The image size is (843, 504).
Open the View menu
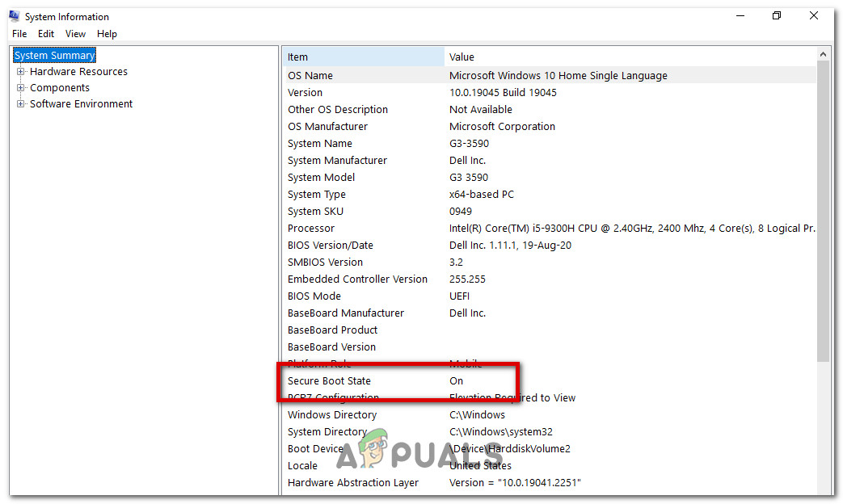point(75,34)
